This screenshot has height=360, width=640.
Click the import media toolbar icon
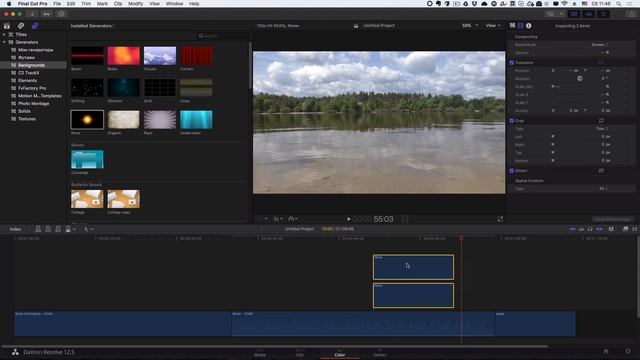pyautogui.click(x=32, y=14)
